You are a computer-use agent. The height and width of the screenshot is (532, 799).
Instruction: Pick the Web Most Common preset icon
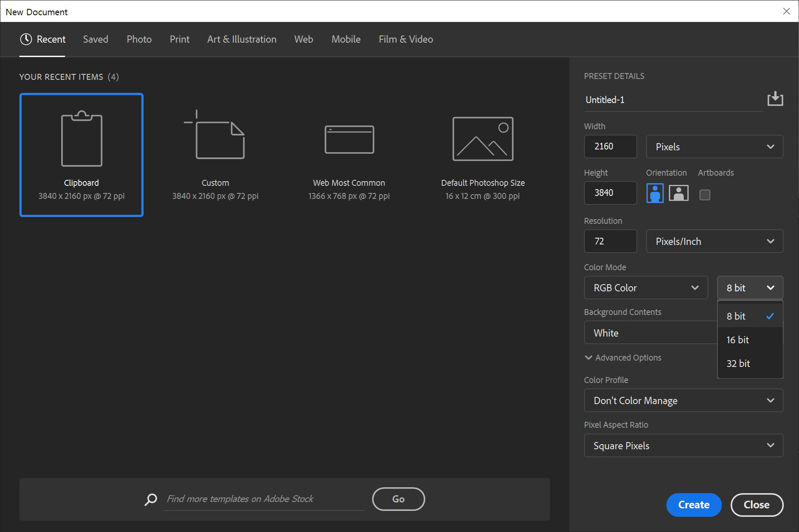pos(349,139)
